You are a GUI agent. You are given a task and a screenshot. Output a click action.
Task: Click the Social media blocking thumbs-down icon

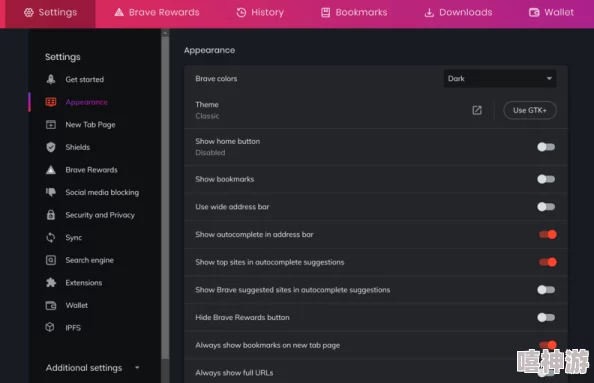coord(51,192)
